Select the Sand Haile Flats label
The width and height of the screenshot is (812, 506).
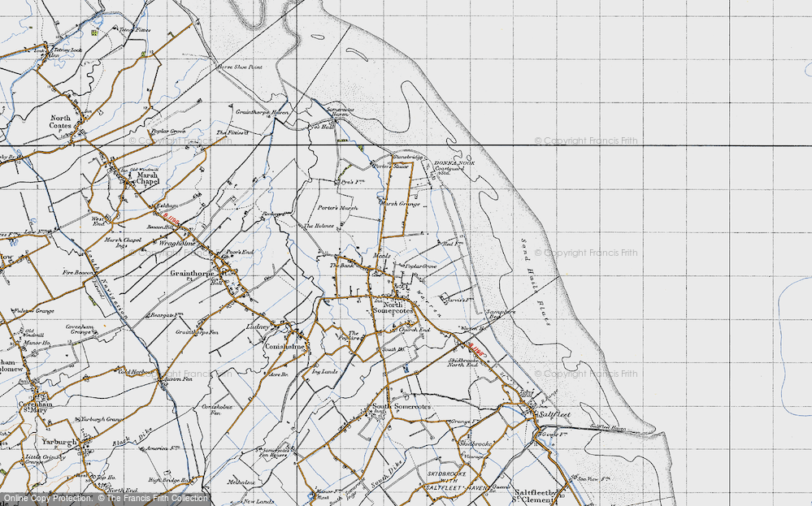point(536,283)
